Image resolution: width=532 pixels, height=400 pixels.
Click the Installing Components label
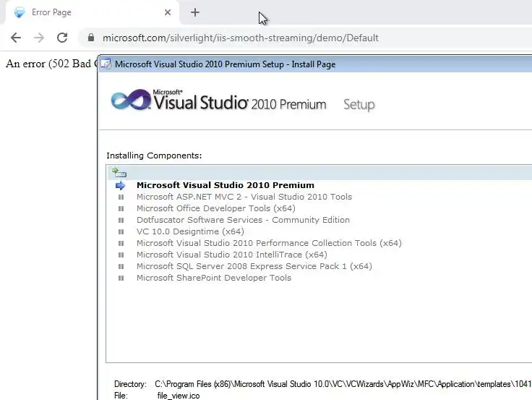click(154, 156)
